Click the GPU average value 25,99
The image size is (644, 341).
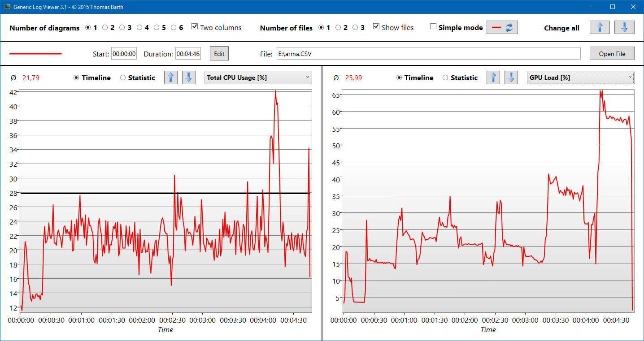coord(353,78)
